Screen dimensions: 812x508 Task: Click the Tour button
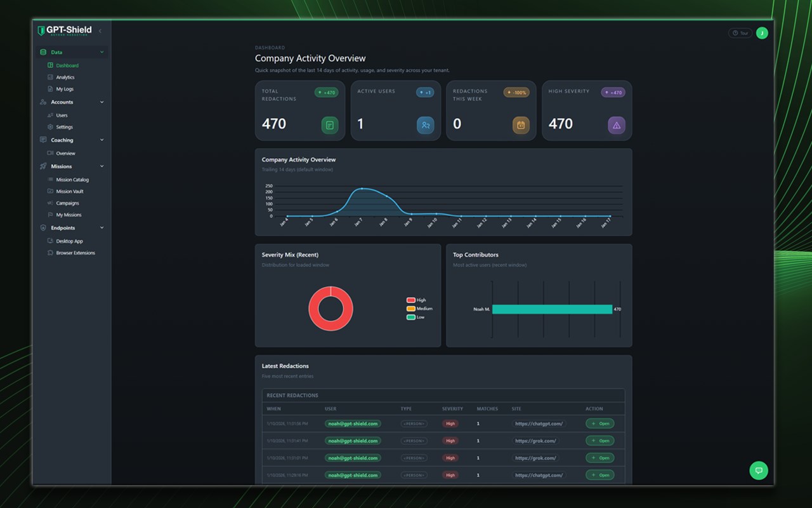[x=740, y=33]
